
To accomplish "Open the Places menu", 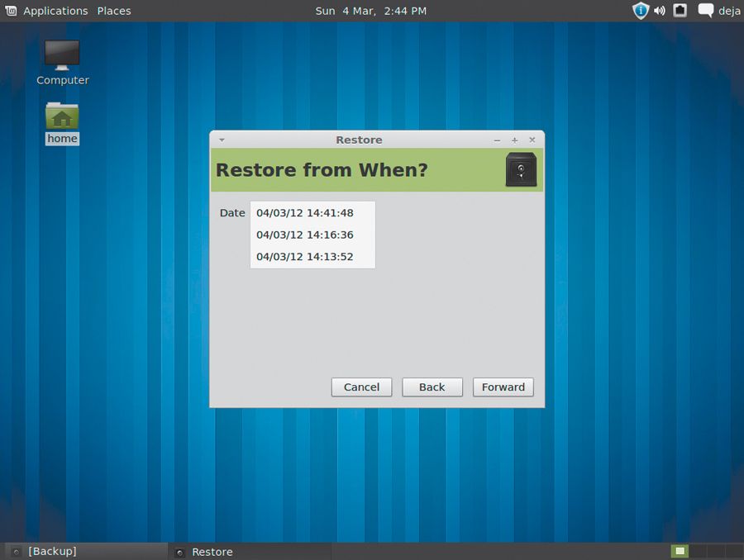I will pyautogui.click(x=113, y=11).
